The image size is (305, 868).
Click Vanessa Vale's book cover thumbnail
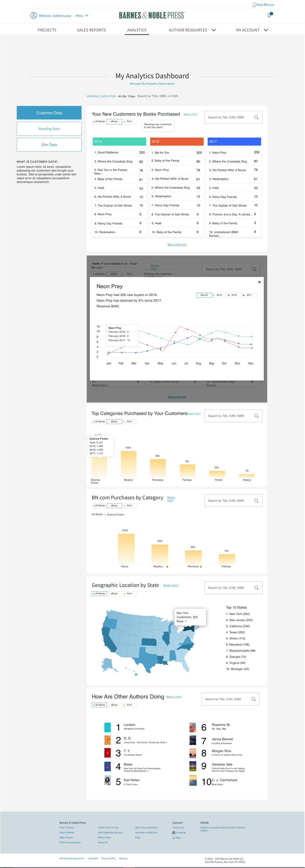tap(193, 766)
